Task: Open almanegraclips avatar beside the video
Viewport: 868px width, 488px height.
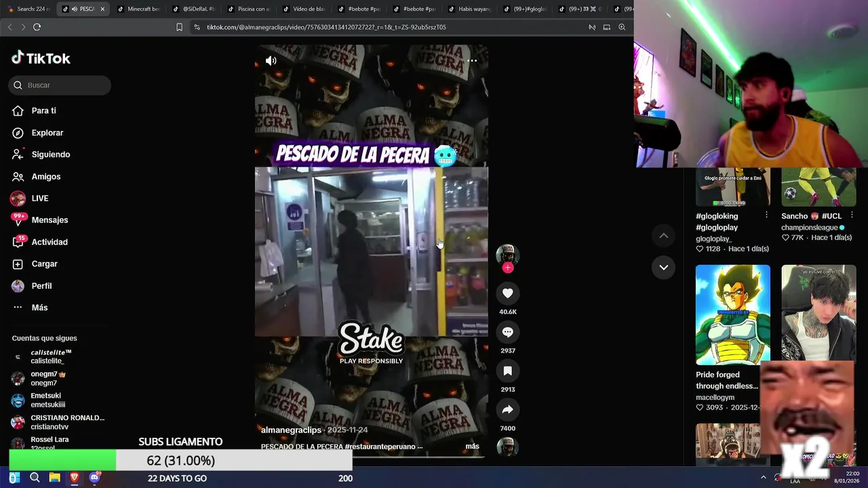Action: [507, 255]
